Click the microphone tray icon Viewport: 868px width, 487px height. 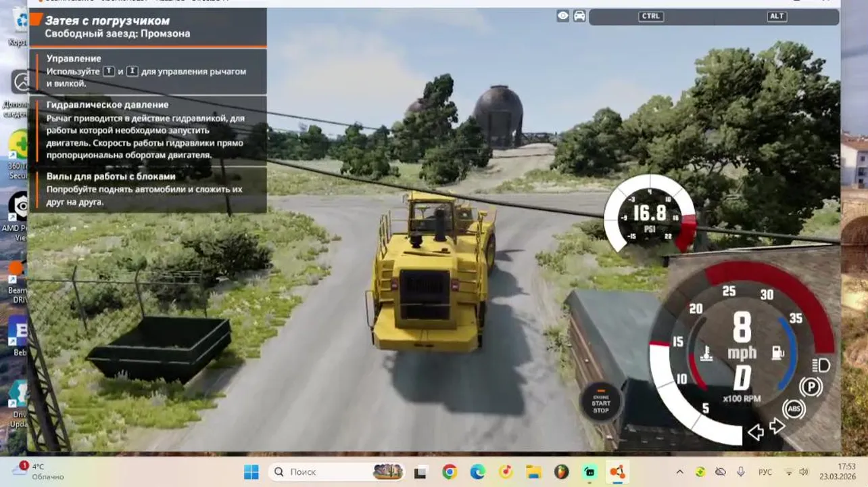tap(741, 471)
